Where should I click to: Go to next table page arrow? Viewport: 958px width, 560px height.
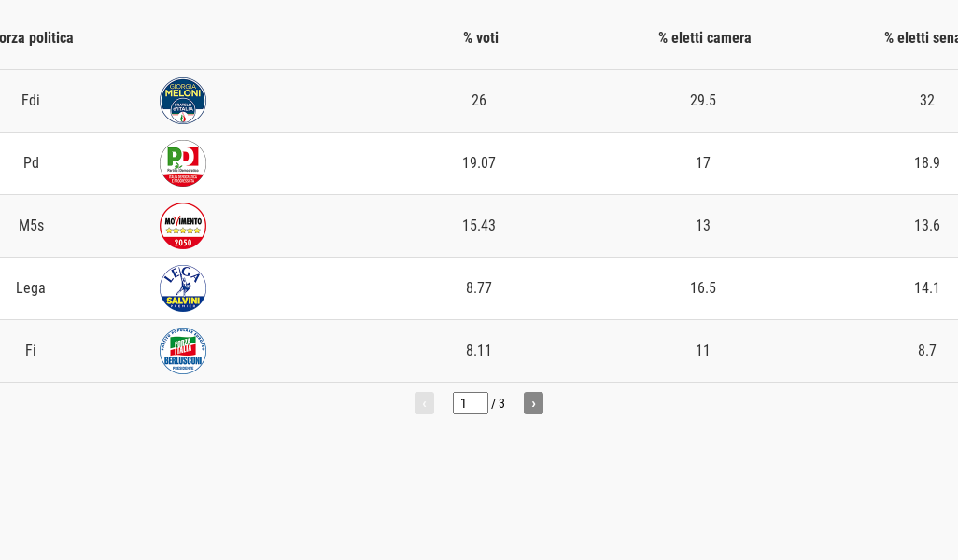(533, 403)
